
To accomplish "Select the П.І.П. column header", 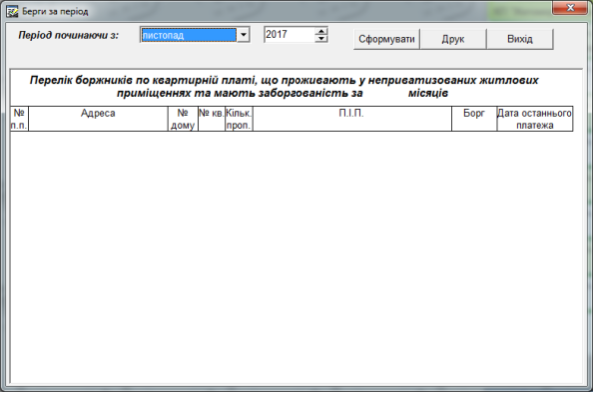I will click(352, 119).
